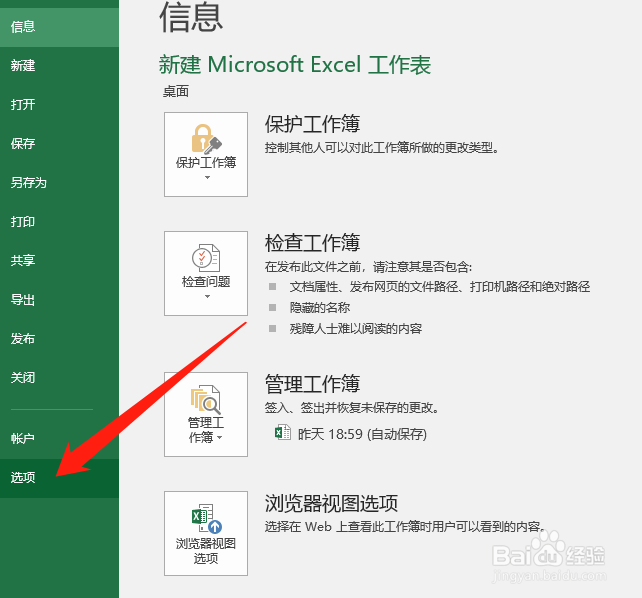Screen dimensions: 642x598
Task: Go to 发布 in the sidebar
Action: click(59, 338)
